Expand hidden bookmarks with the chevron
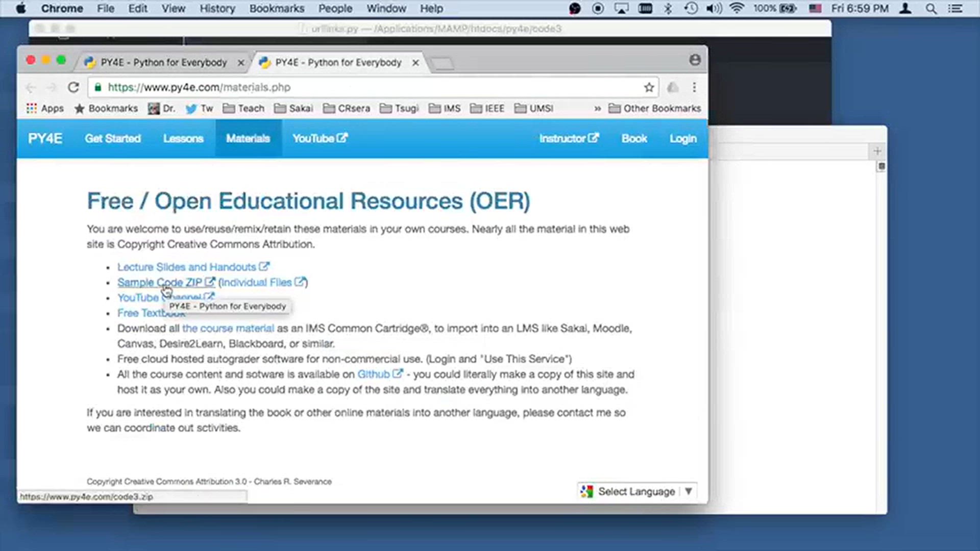The width and height of the screenshot is (980, 551). [x=597, y=109]
